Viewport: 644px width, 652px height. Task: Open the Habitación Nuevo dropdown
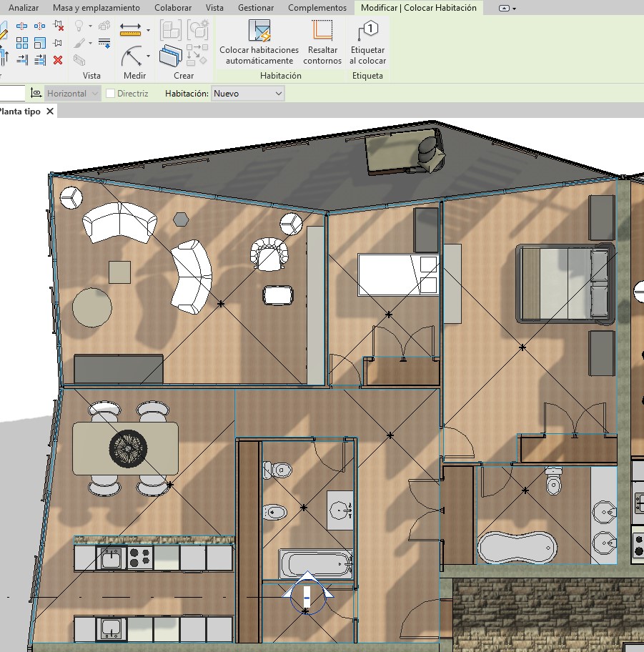coord(248,94)
